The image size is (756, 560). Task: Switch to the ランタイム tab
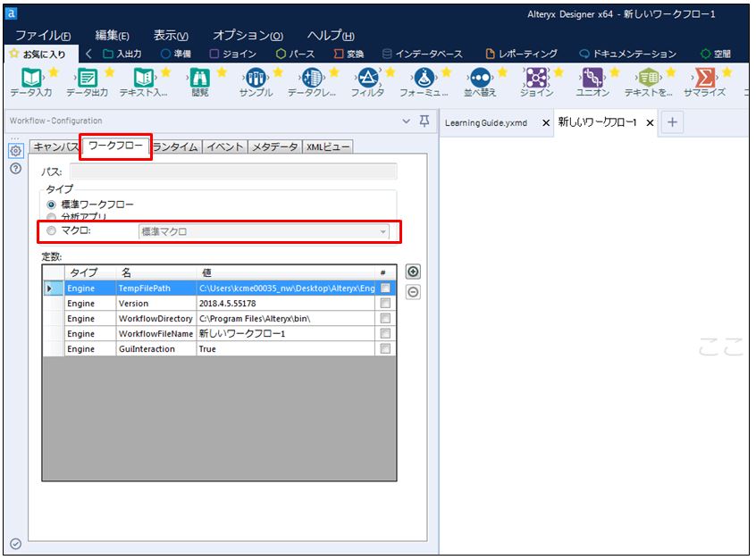coord(175,147)
